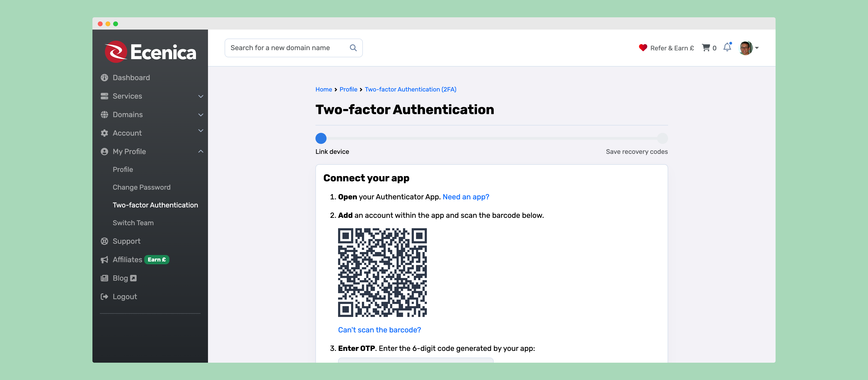Click the Earn £ green badge
The height and width of the screenshot is (380, 868).
[157, 260]
